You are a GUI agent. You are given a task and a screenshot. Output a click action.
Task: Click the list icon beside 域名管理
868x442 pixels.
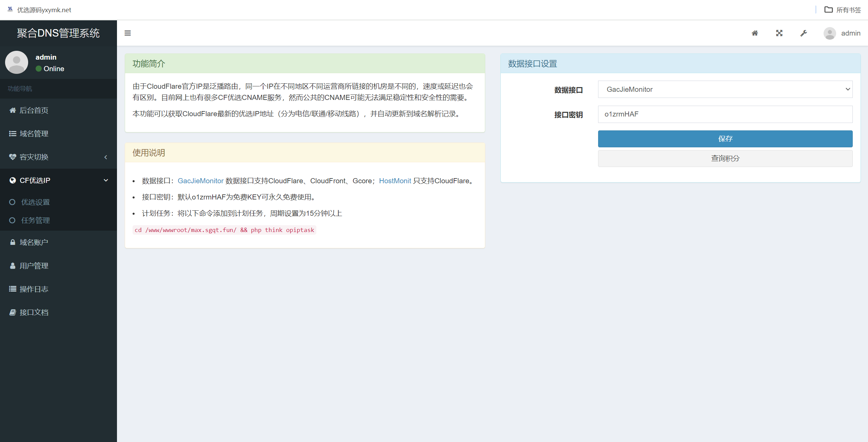[13, 133]
